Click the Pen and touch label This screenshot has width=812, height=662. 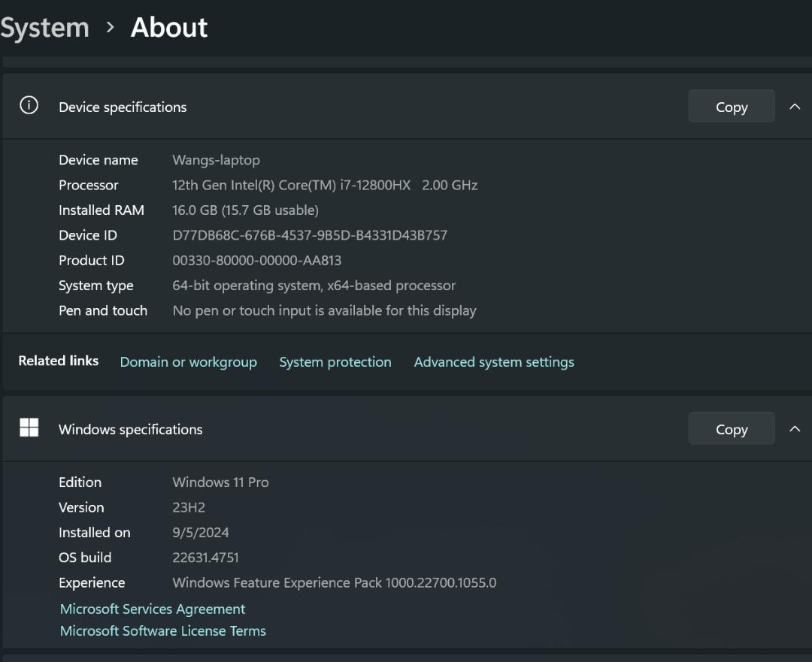click(x=103, y=310)
